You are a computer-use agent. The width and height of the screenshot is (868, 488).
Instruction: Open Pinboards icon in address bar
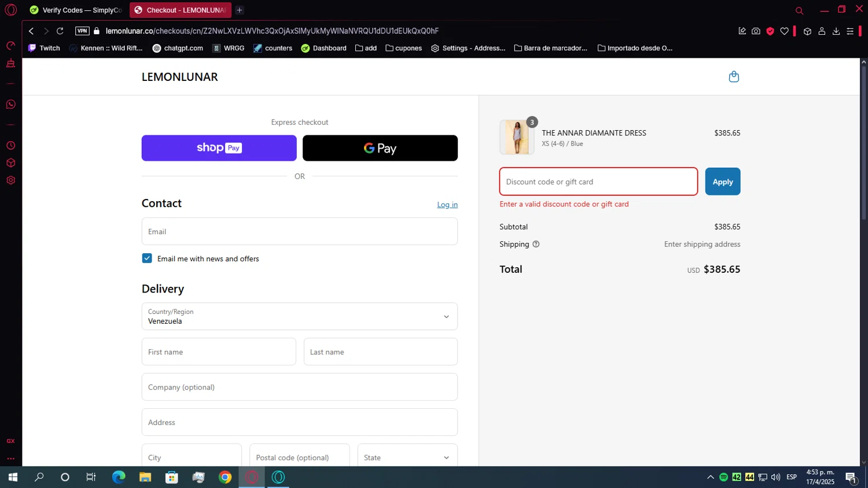tap(742, 31)
